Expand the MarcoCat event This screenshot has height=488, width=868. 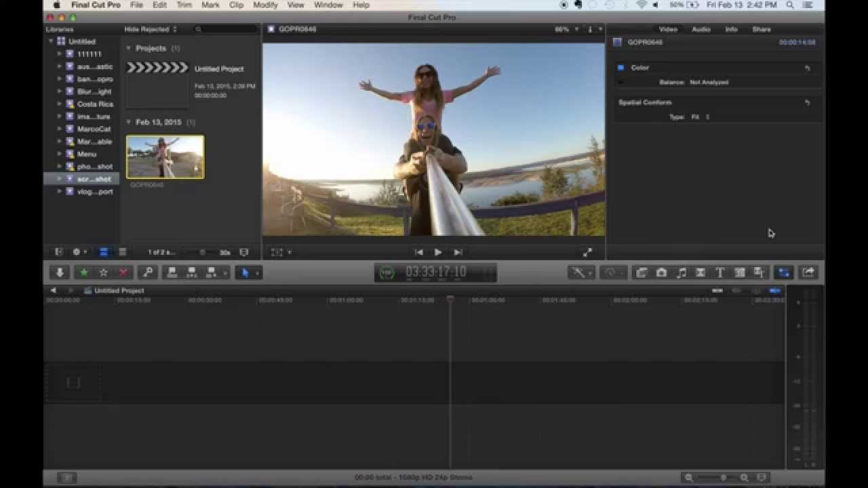[59, 129]
